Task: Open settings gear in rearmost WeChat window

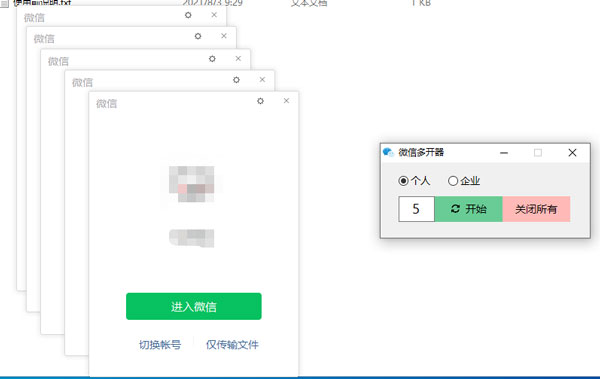Action: (x=188, y=15)
